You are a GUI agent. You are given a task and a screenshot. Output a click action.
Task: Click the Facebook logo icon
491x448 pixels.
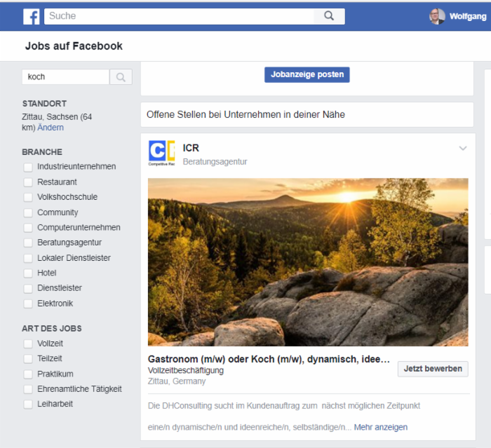(x=32, y=17)
